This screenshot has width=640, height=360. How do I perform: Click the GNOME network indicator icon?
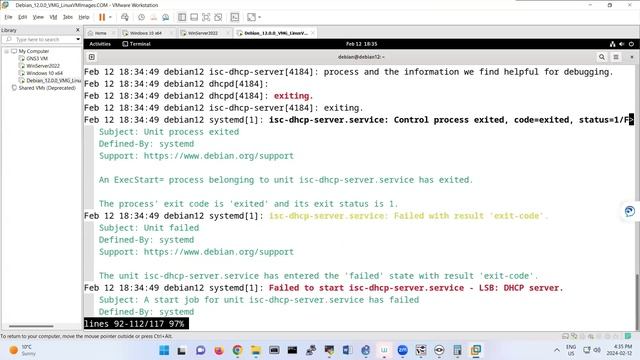612,44
